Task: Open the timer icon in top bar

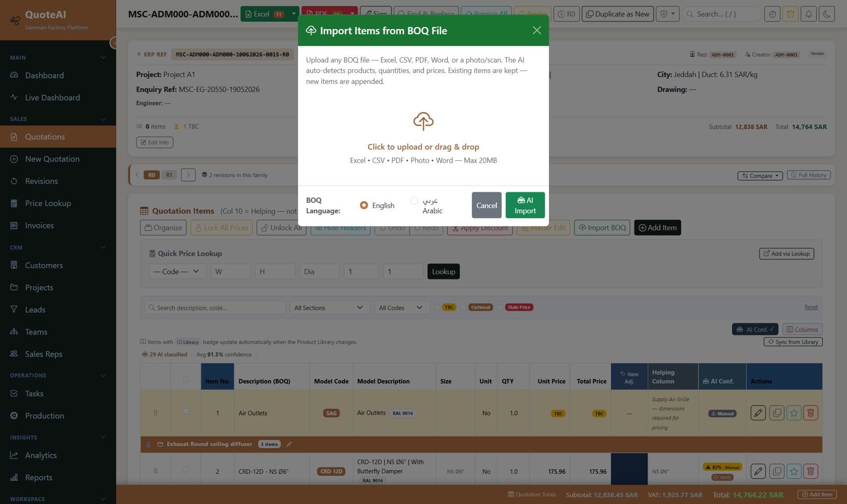Action: [x=772, y=14]
